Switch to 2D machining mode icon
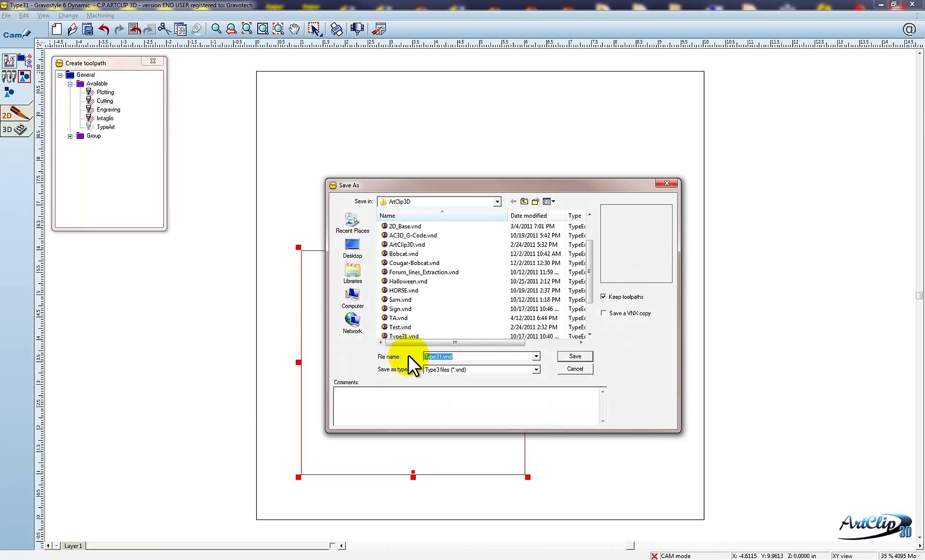 [16, 113]
